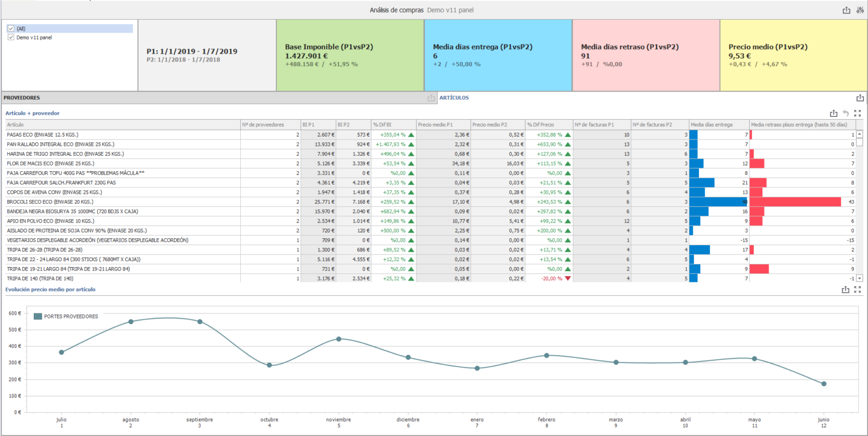This screenshot has width=868, height=436.
Task: Click export icon beside PROVEEDORES tab
Action: pos(431,98)
